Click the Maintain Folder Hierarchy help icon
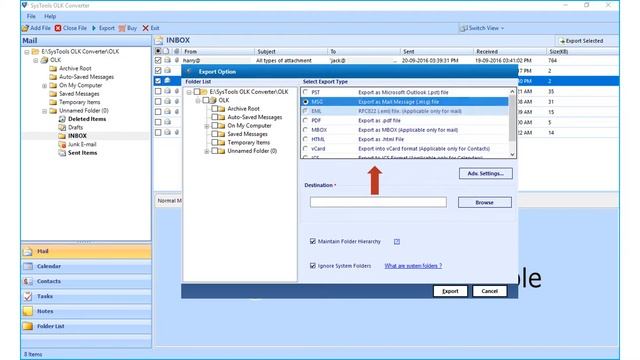Image resolution: width=640 pixels, height=360 pixels. coord(397,242)
